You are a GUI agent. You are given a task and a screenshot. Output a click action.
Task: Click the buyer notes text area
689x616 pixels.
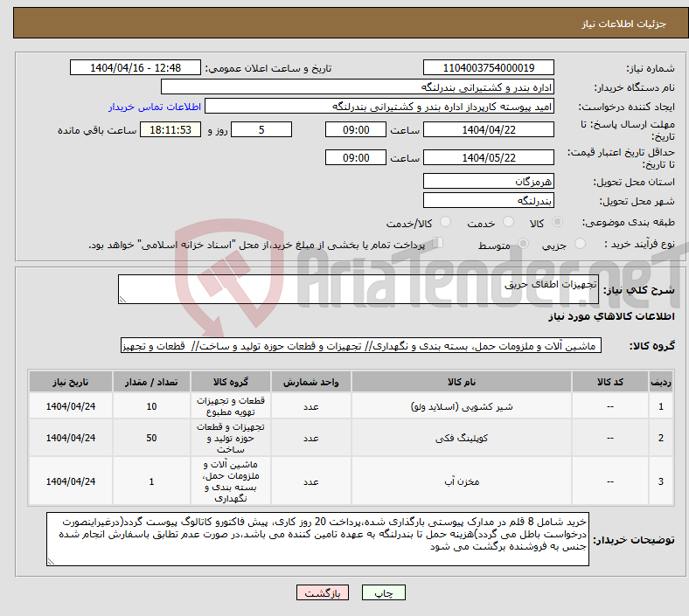(317, 539)
